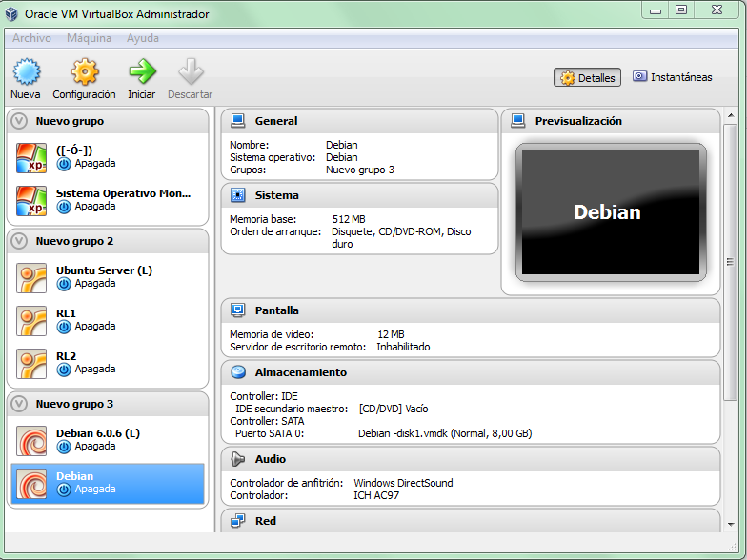The height and width of the screenshot is (560, 747).
Task: Click the Previsualización header title
Action: [x=578, y=121]
